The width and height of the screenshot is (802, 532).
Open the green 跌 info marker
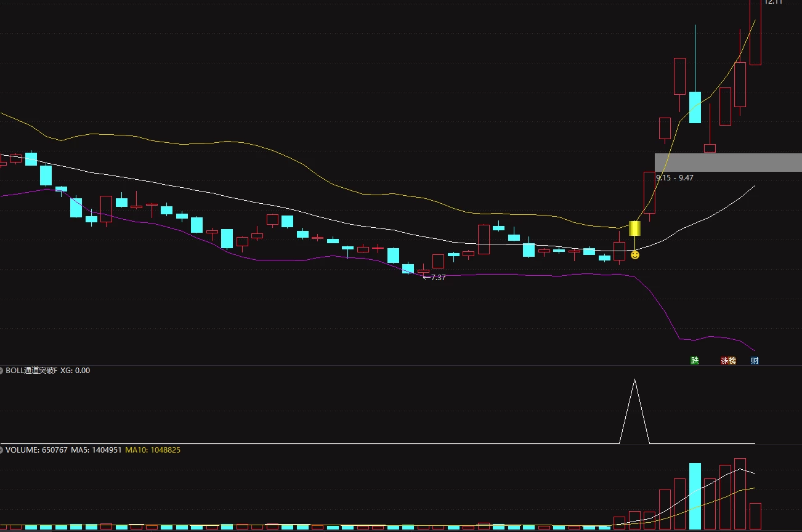coord(695,360)
